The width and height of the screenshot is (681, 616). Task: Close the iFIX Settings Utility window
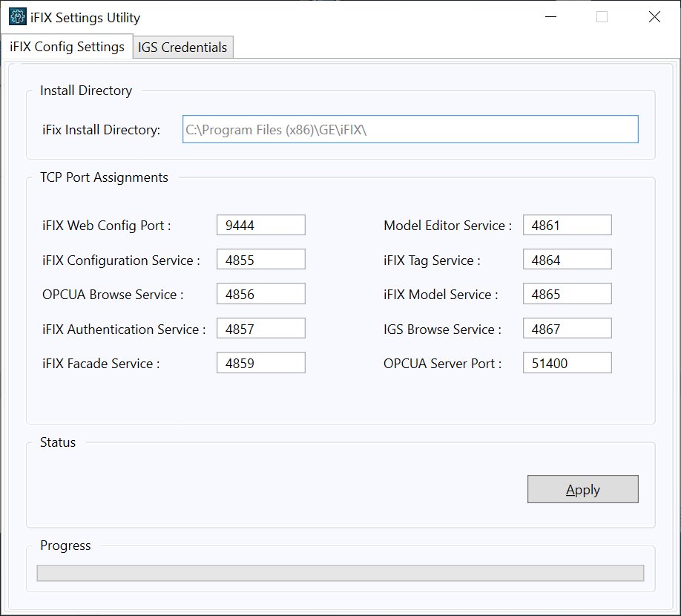pos(654,17)
